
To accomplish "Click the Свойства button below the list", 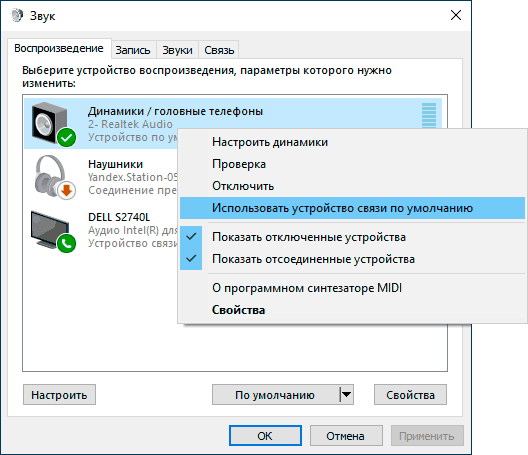I will pos(410,395).
